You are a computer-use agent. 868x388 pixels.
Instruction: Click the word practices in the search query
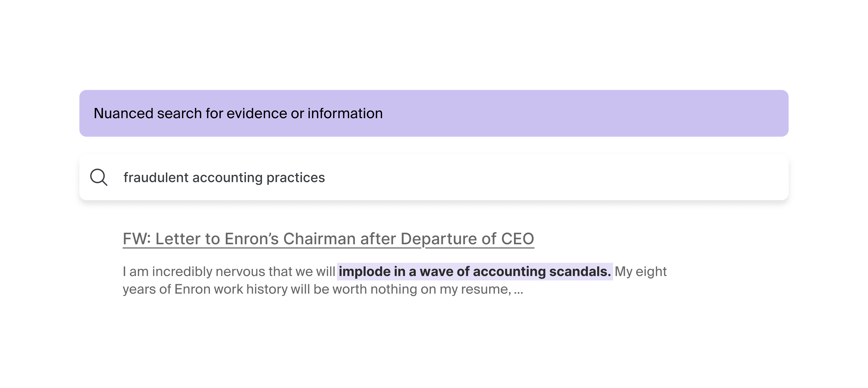coord(296,178)
